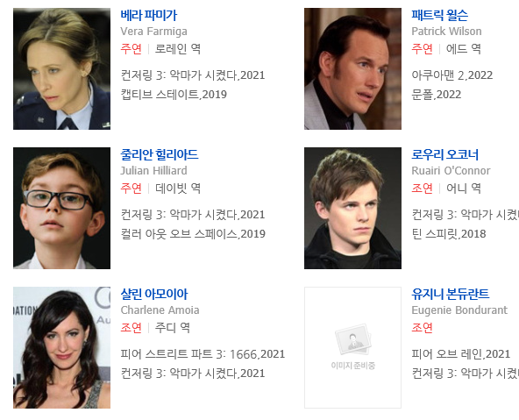Open 아쿠아맨 2, 2022 film link

451,75
